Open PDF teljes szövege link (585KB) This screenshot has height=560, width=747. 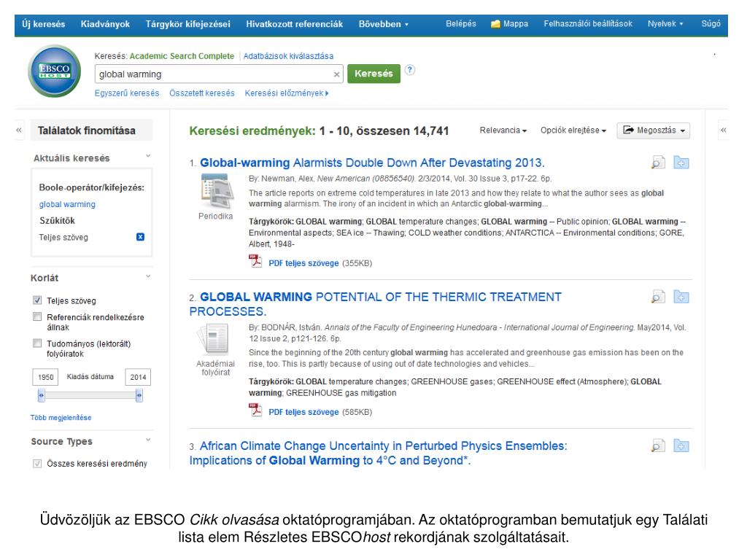(x=303, y=413)
